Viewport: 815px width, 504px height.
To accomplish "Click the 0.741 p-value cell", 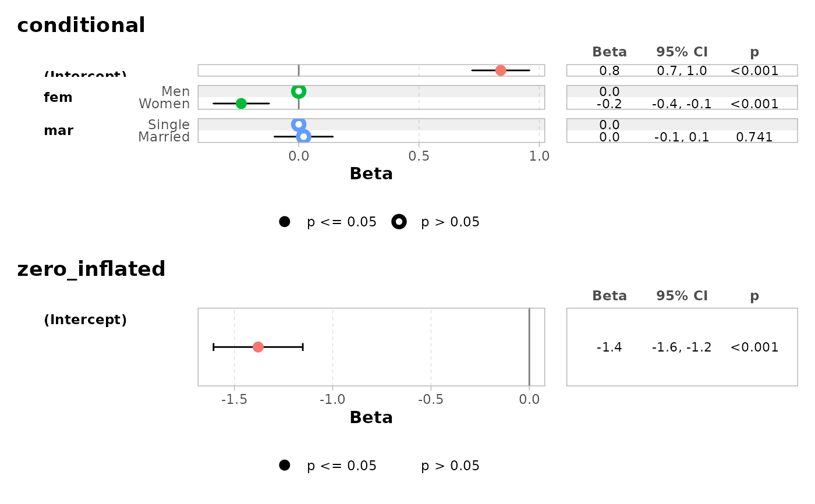I will pyautogui.click(x=754, y=137).
